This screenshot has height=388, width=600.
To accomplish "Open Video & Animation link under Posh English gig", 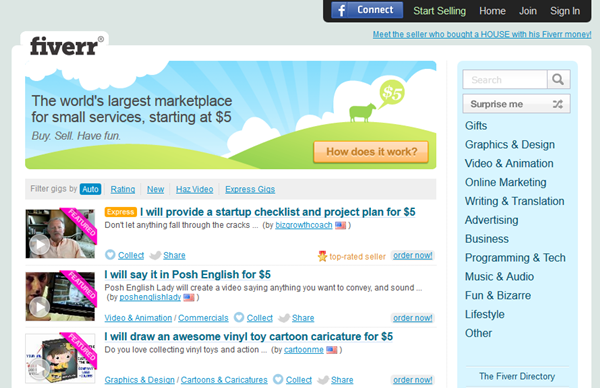I will (x=138, y=318).
